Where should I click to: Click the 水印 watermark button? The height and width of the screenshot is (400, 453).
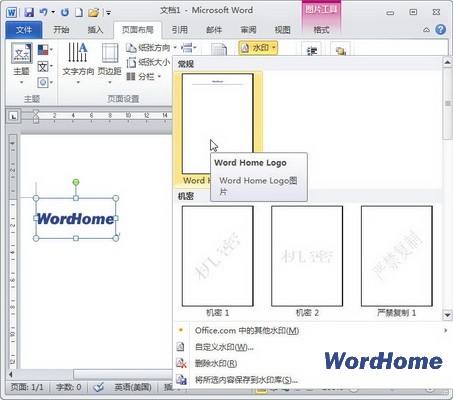click(258, 48)
